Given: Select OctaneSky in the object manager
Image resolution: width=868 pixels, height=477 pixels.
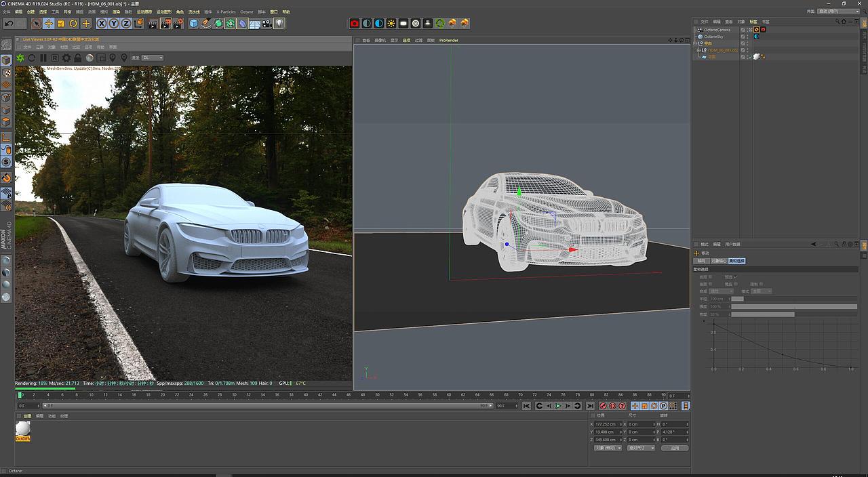Looking at the screenshot, I should (713, 37).
